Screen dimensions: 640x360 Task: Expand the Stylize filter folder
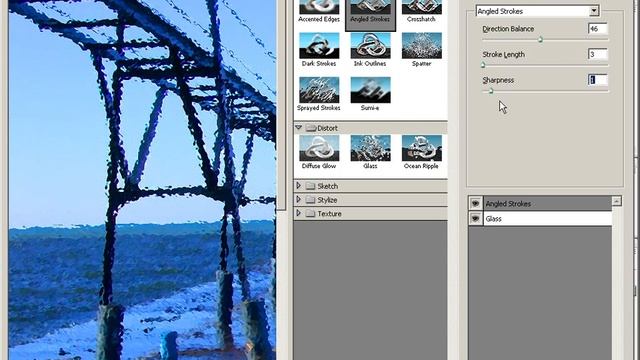click(x=298, y=200)
